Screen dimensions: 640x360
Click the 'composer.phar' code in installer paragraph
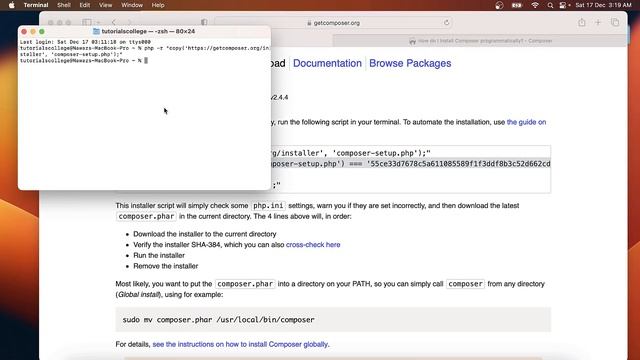[x=146, y=216]
